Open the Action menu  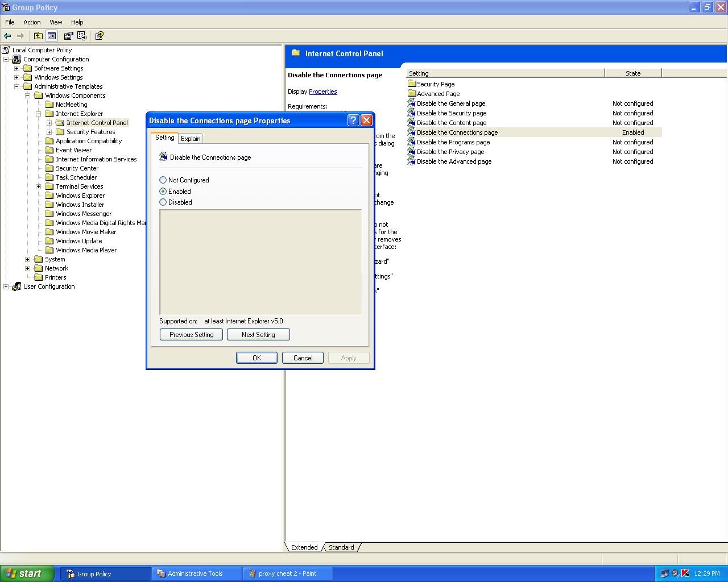pyautogui.click(x=32, y=22)
